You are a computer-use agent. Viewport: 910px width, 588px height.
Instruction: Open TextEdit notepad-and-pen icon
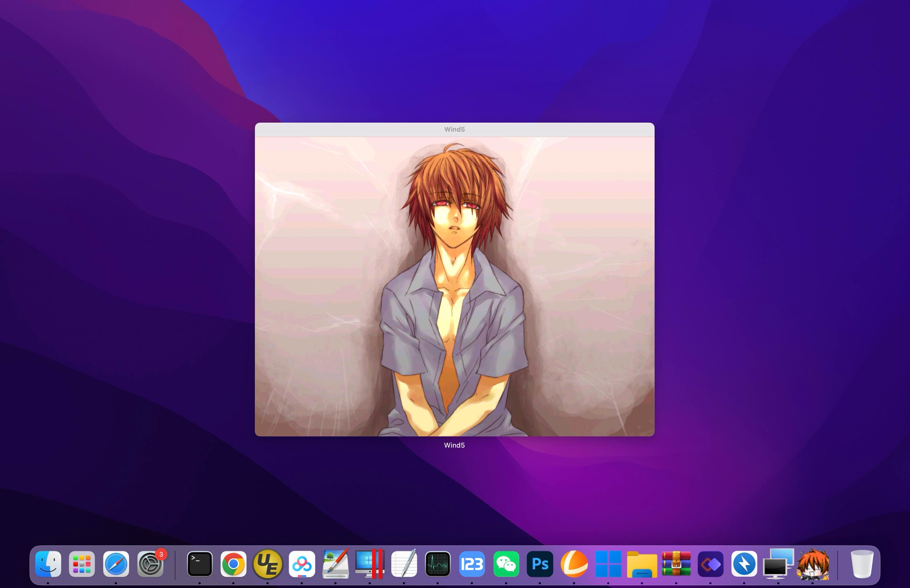(404, 564)
